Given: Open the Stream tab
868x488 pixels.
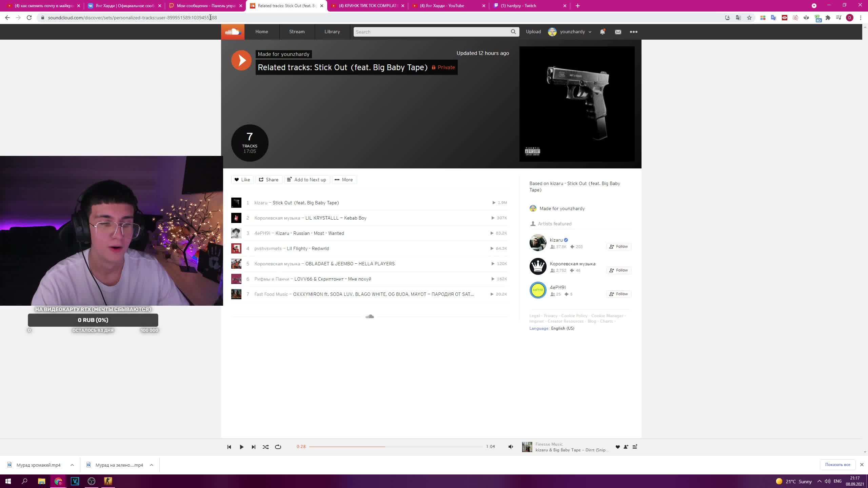Looking at the screenshot, I should tap(297, 32).
